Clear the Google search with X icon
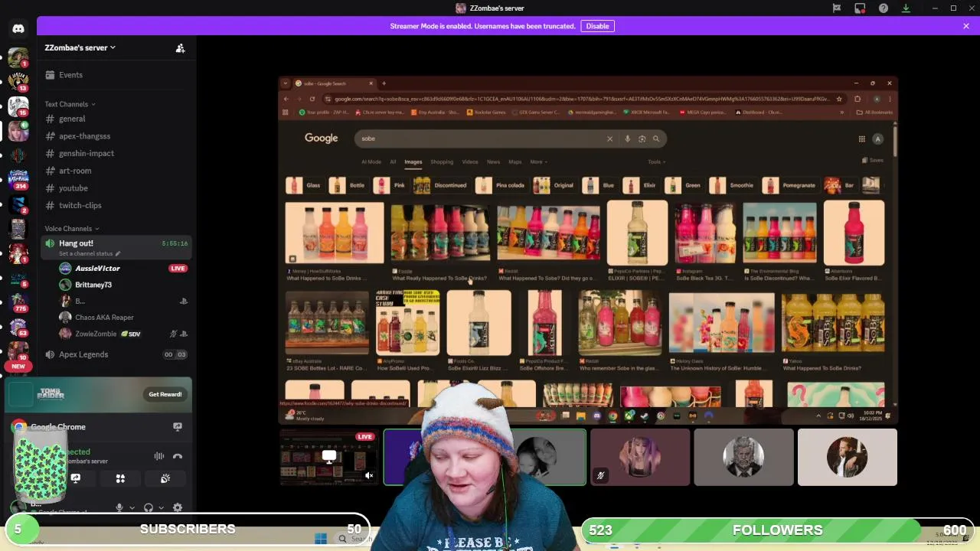This screenshot has width=980, height=551. click(609, 139)
